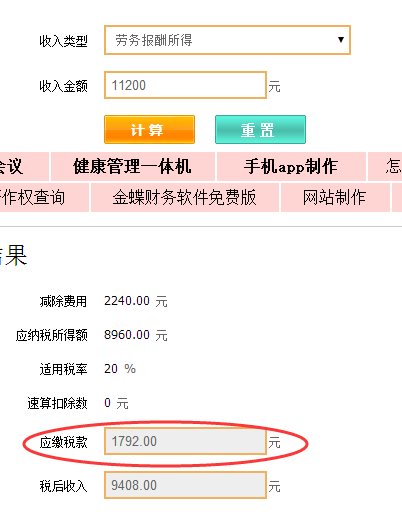Open the 网站制作 ad link
Image resolution: width=402 pixels, height=529 pixels.
(335, 197)
